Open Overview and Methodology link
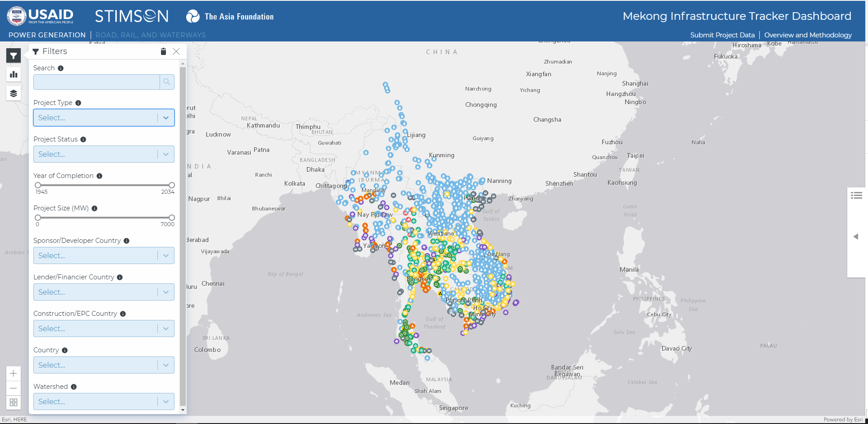This screenshot has height=424, width=868. point(808,35)
